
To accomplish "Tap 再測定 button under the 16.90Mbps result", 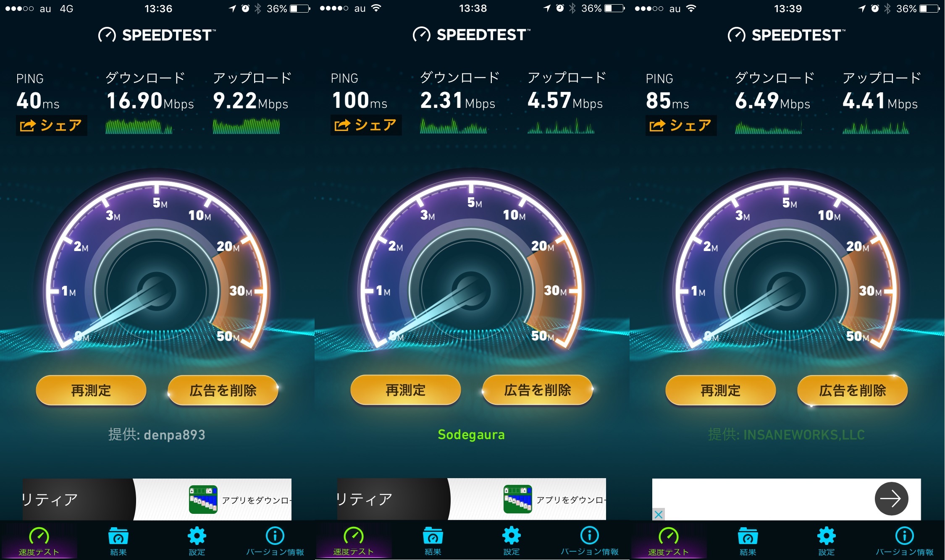I will pyautogui.click(x=91, y=390).
